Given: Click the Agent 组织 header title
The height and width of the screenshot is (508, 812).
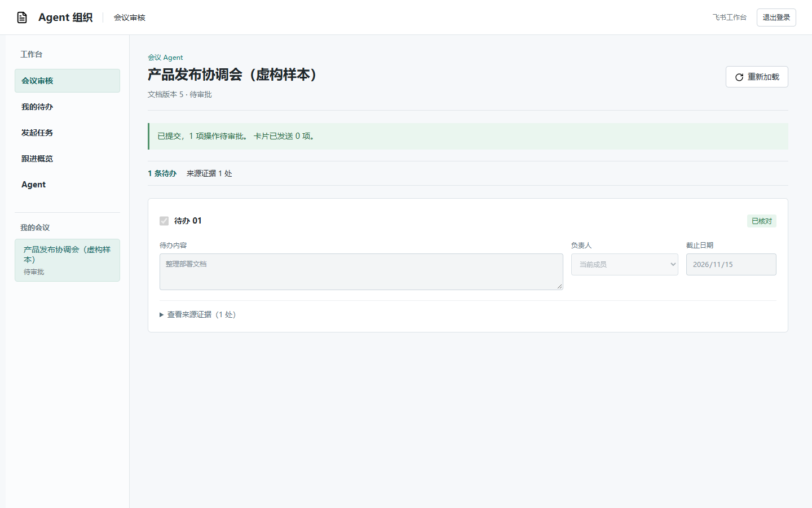Looking at the screenshot, I should (65, 17).
